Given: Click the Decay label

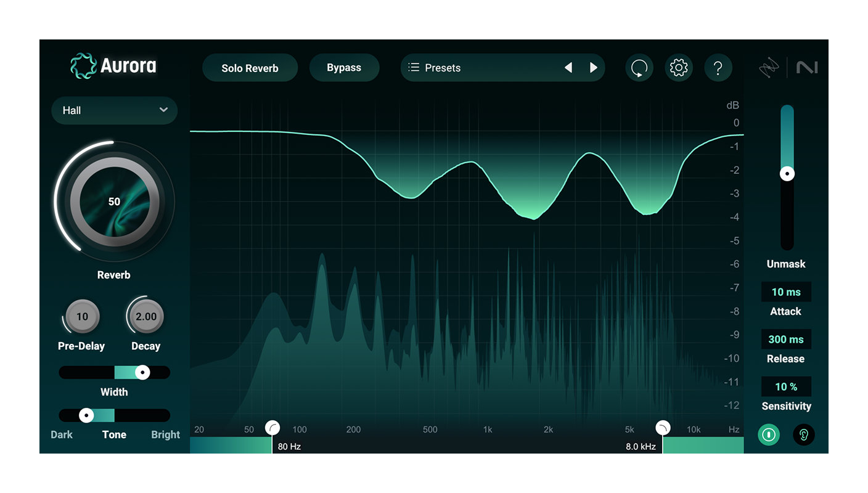Looking at the screenshot, I should 146,346.
